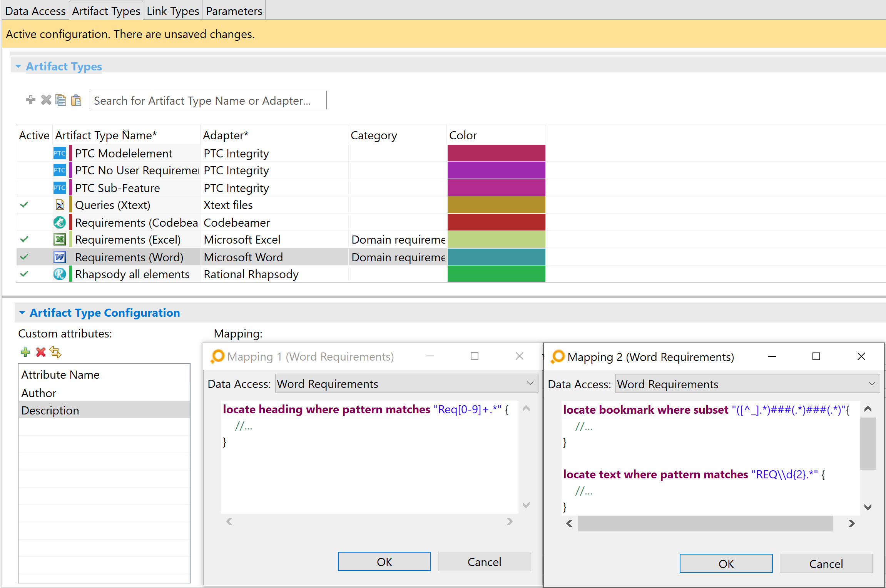Click Cancel in Mapping 2 dialog
This screenshot has width=886, height=588.
pyautogui.click(x=826, y=564)
